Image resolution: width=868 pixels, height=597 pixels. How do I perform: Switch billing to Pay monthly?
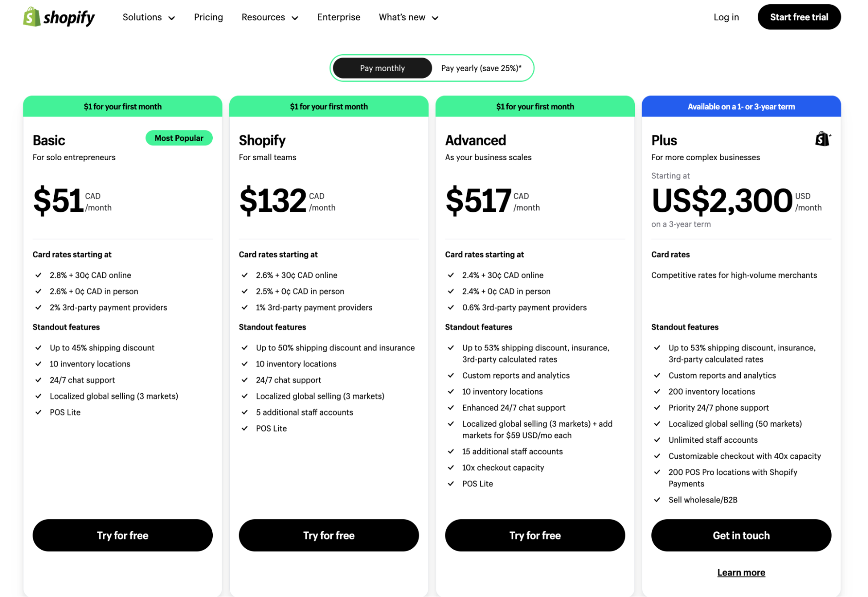click(x=382, y=68)
